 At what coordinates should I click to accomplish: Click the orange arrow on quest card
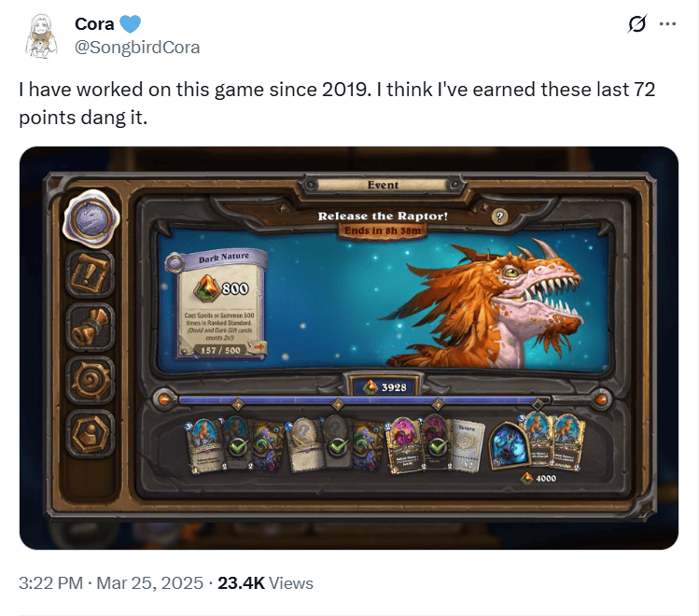click(258, 347)
